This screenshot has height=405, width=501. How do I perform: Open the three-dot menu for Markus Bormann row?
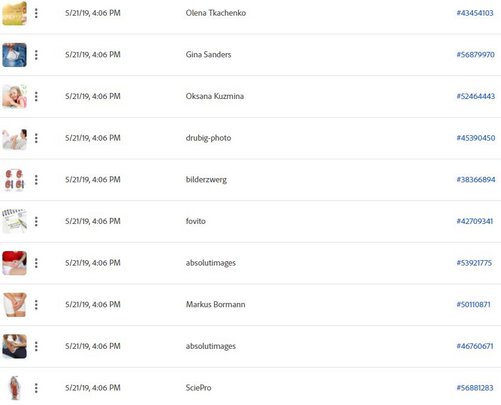(36, 305)
